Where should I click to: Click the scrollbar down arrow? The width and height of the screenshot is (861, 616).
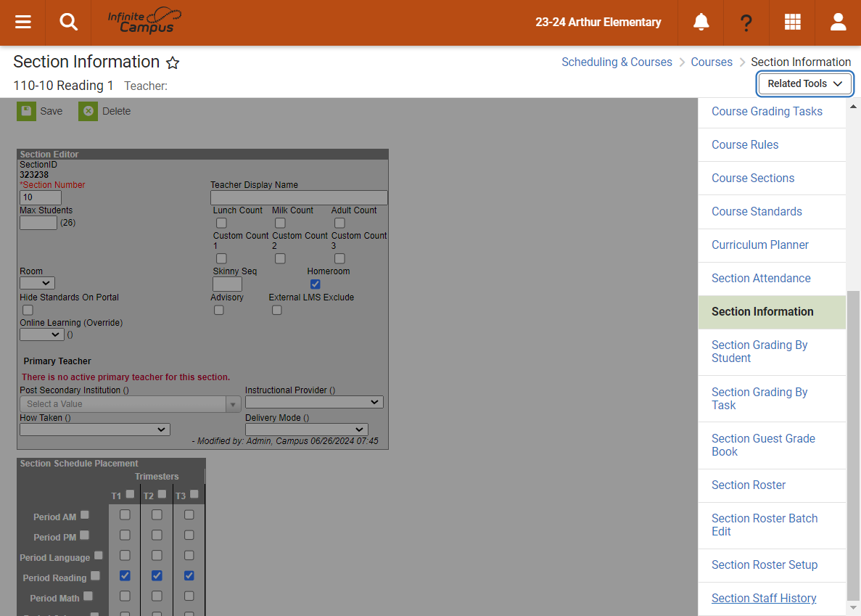click(853, 608)
